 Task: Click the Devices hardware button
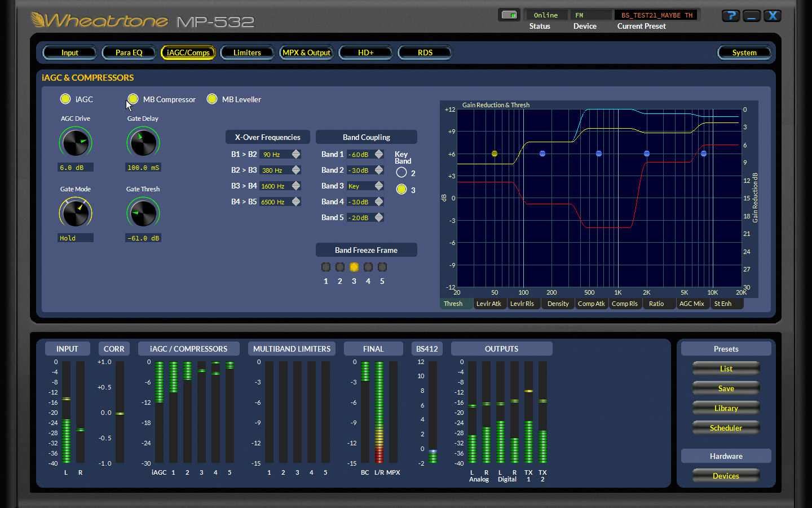[x=726, y=476]
